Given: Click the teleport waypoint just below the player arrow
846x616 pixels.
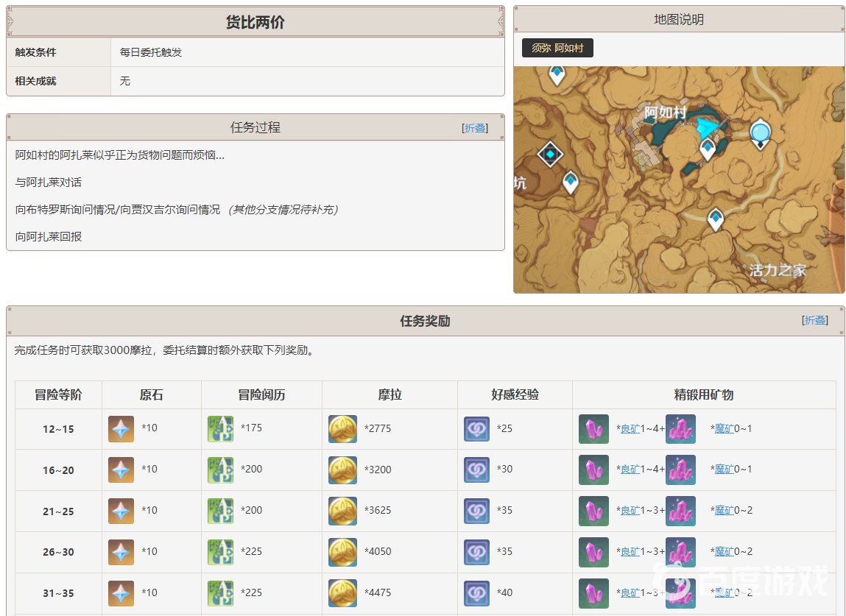Looking at the screenshot, I should click(x=708, y=149).
